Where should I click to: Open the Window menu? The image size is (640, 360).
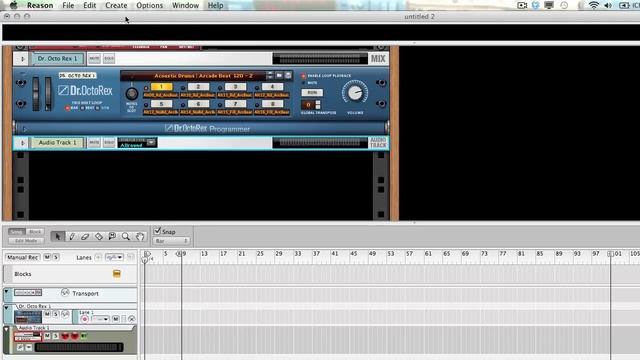(x=185, y=5)
